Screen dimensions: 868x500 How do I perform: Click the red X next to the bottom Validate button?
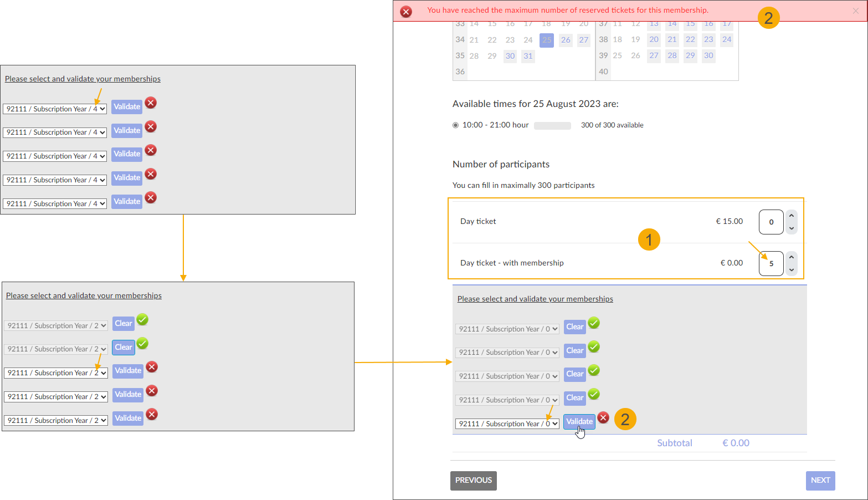point(603,418)
